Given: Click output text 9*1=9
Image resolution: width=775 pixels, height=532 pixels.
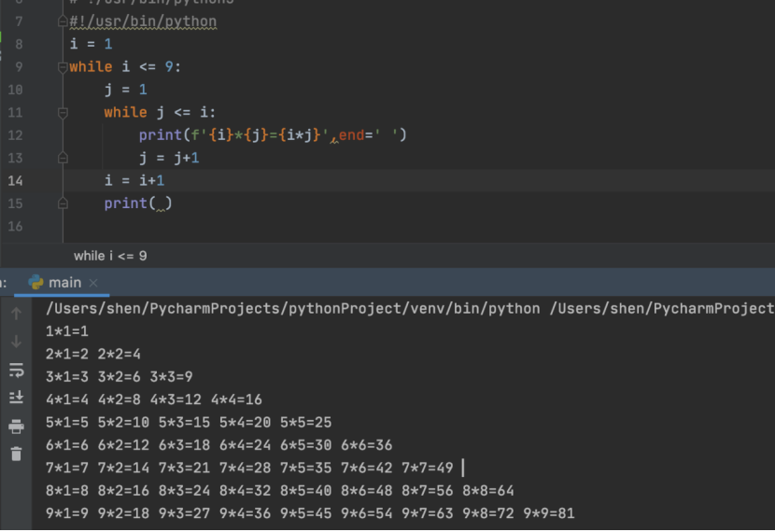Looking at the screenshot, I should 66,513.
